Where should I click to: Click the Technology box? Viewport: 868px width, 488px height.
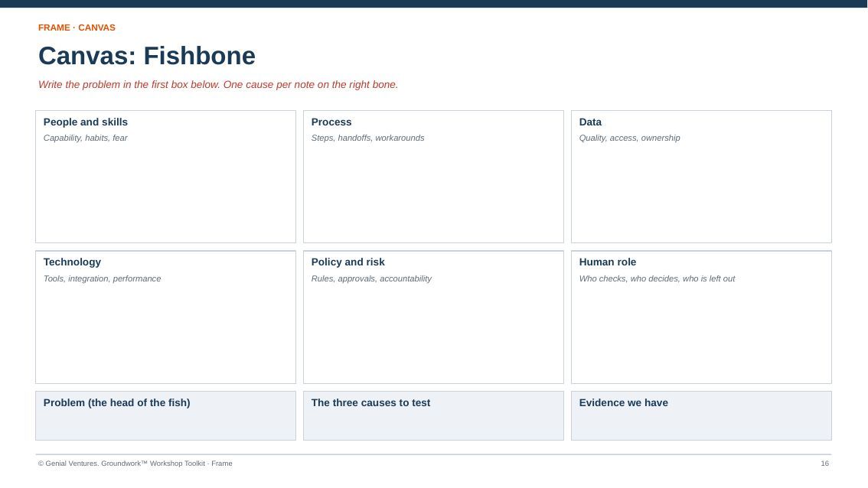pos(165,317)
